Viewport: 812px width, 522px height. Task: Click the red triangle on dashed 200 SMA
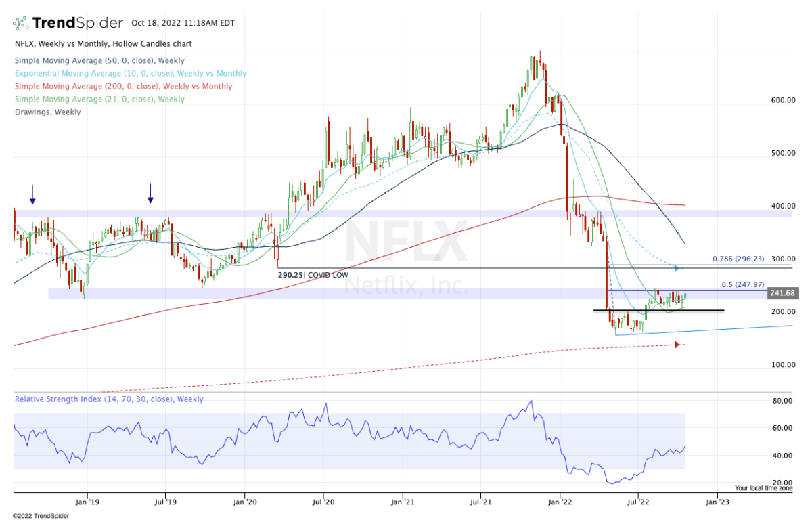(x=676, y=345)
